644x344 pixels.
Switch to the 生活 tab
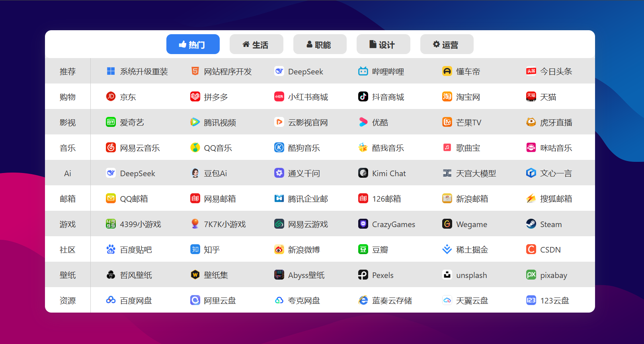256,45
